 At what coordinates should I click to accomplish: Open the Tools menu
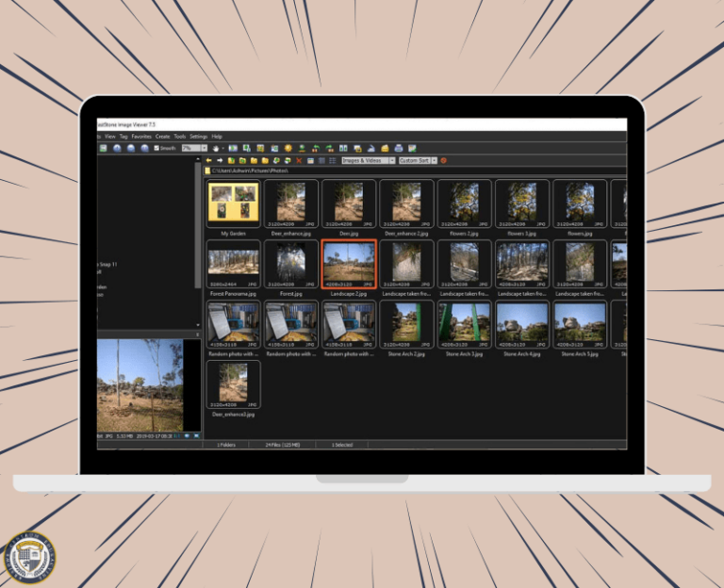coord(180,137)
